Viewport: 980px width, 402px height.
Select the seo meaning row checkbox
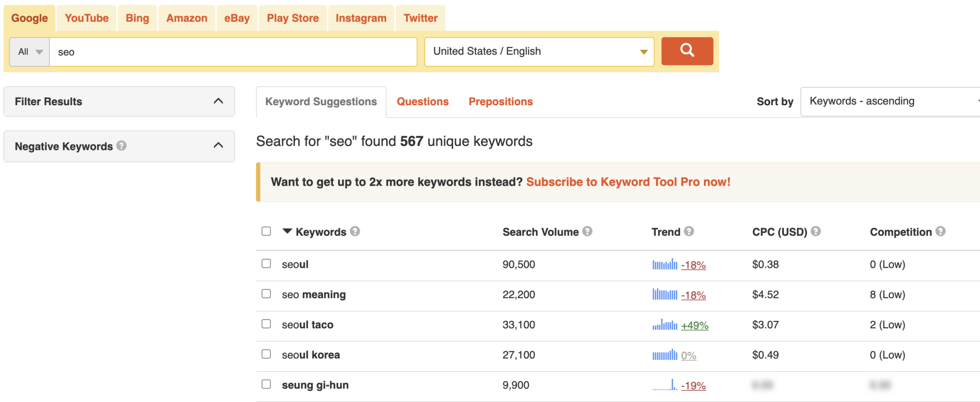point(266,294)
